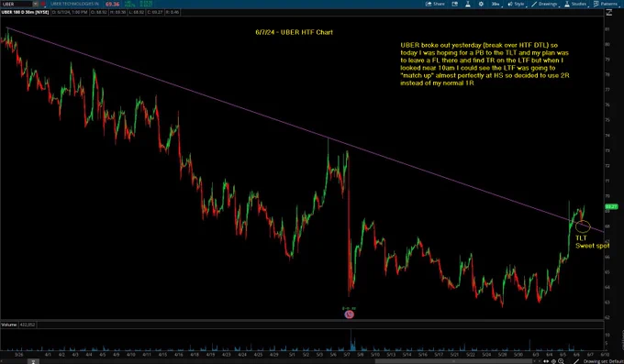
Task: Expand the symbol dropdown arrow next to UBER
Action: click(36, 4)
